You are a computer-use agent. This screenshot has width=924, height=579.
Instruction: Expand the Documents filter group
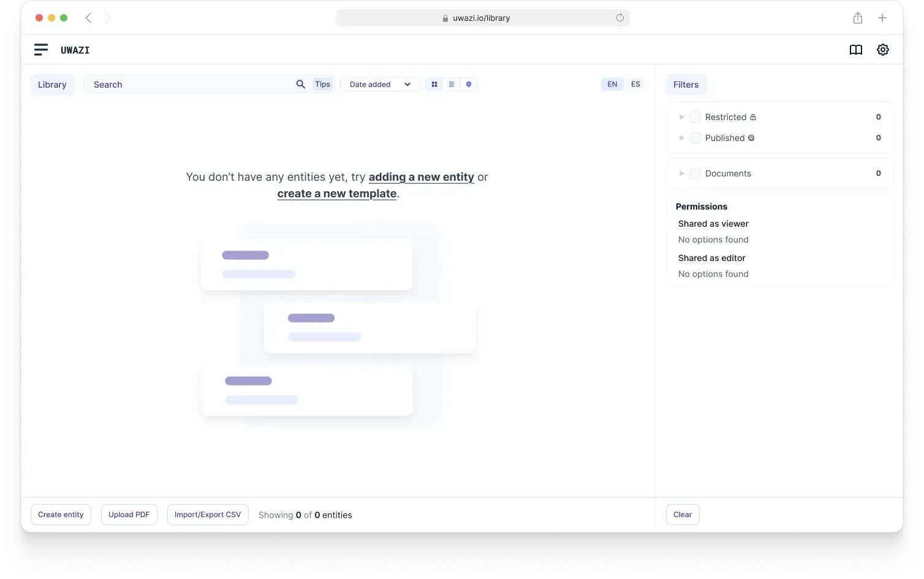coord(681,173)
